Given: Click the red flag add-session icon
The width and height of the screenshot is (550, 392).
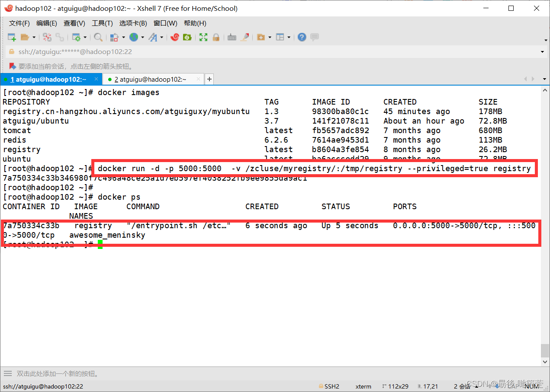Looking at the screenshot, I should (x=13, y=66).
